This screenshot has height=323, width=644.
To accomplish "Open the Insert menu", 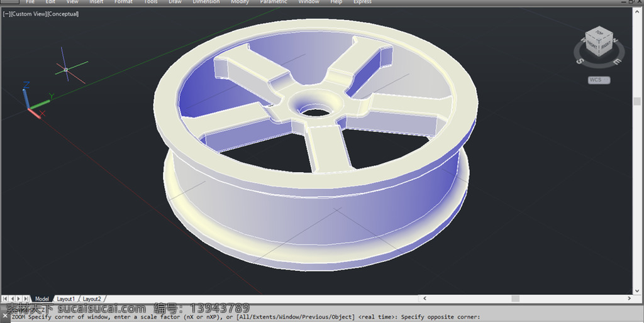I will click(96, 2).
